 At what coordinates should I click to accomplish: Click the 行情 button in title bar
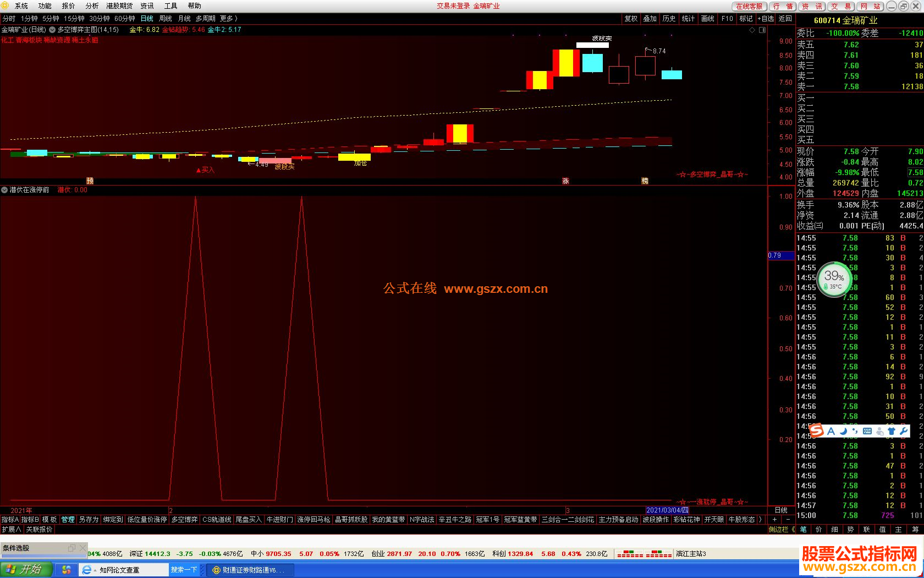pyautogui.click(x=783, y=7)
